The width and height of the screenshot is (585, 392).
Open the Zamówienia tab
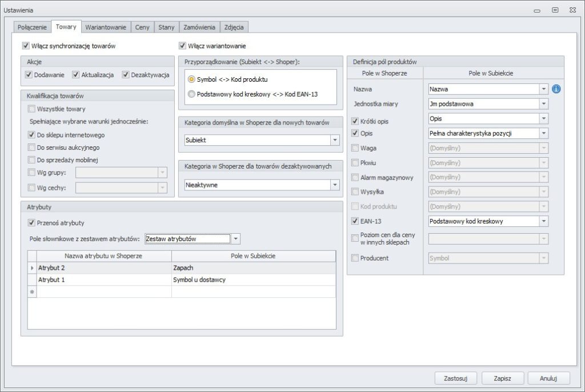coord(199,27)
